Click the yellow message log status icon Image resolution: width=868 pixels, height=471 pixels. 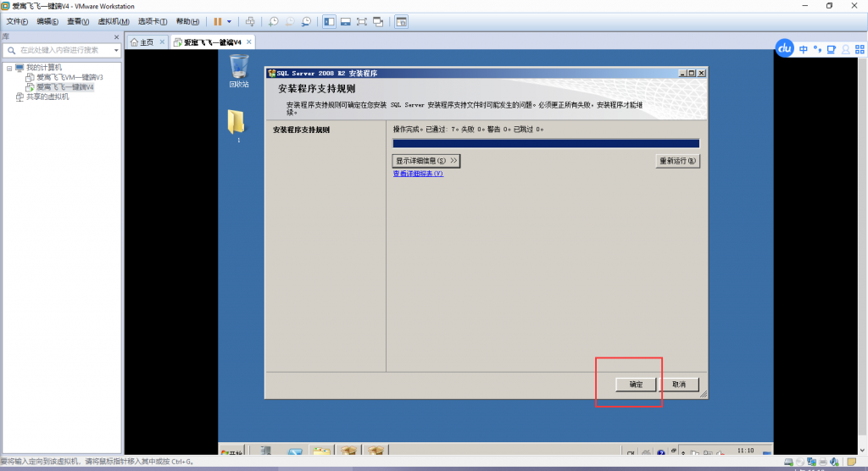[851, 462]
